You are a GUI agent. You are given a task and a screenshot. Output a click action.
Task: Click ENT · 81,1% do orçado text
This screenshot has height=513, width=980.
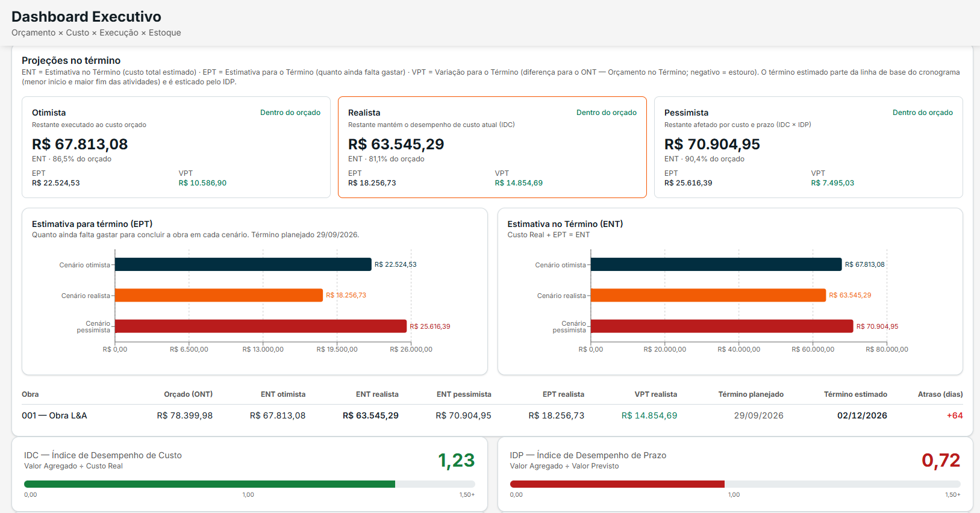[x=386, y=159]
